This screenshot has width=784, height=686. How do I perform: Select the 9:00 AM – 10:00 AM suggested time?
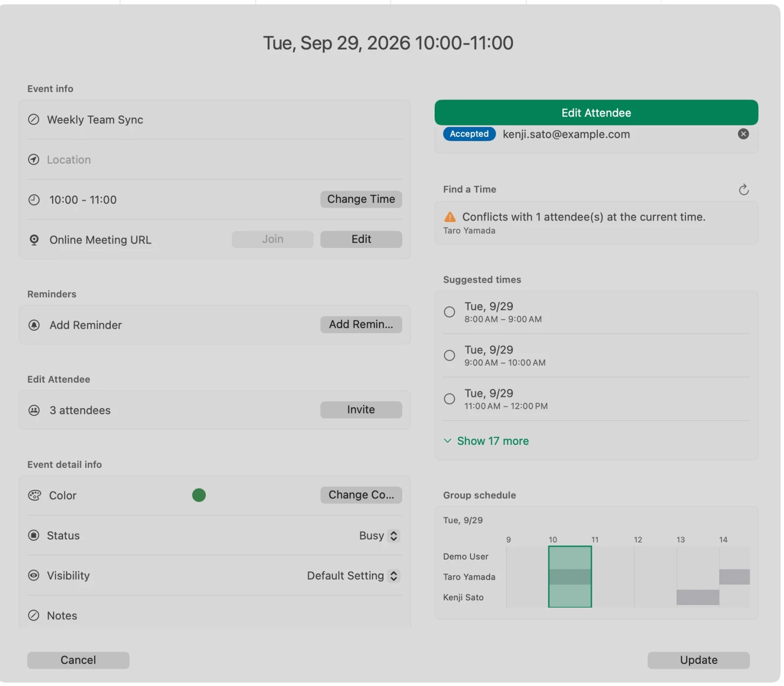(x=449, y=356)
